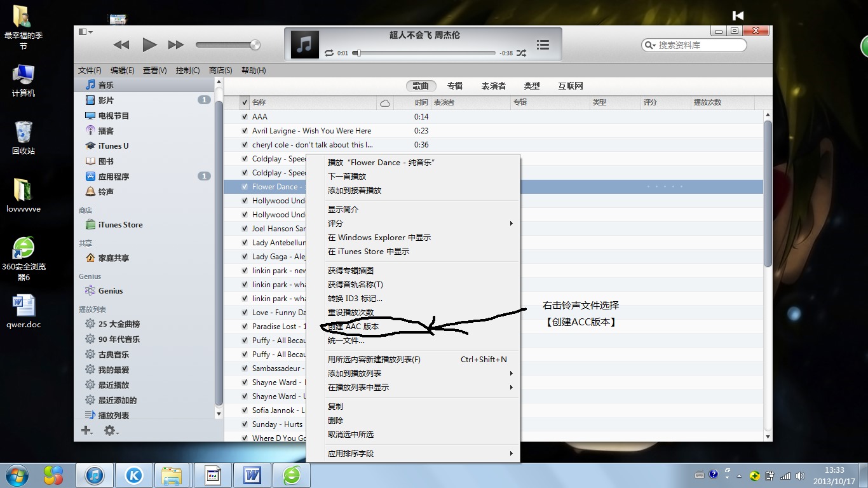The image size is (868, 488).
Task: Switch to the 互联网 tab
Action: [x=571, y=86]
